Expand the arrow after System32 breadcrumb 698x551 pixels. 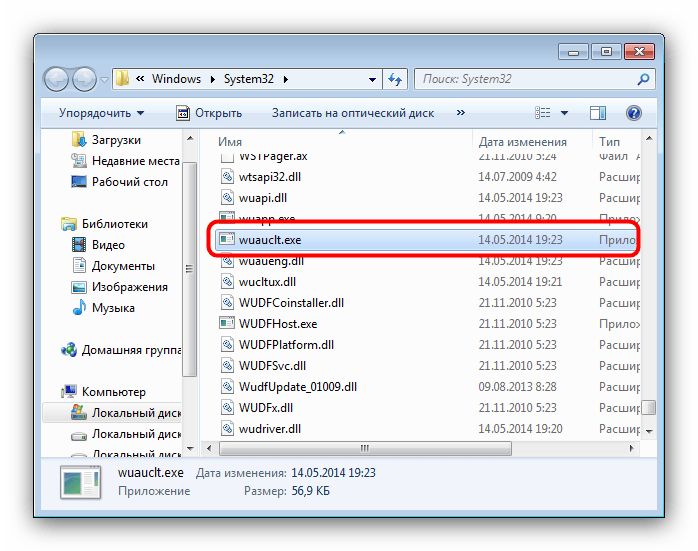click(286, 79)
